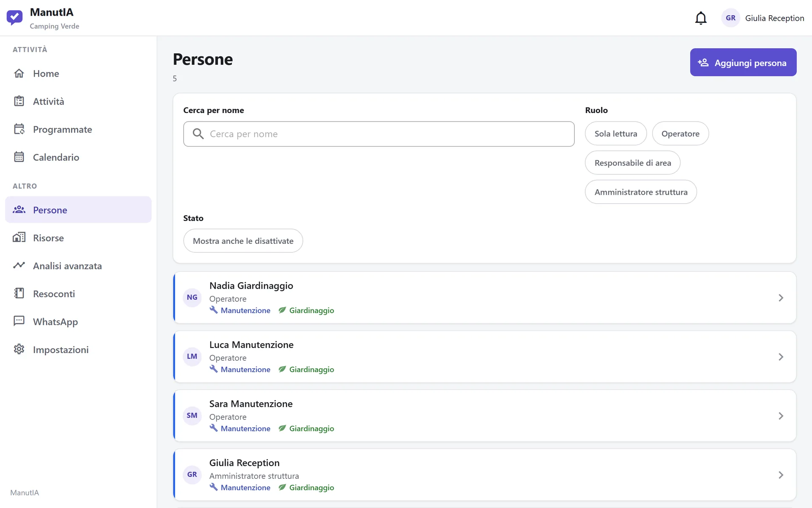Click the ManutIA checkmark logo icon

point(14,18)
